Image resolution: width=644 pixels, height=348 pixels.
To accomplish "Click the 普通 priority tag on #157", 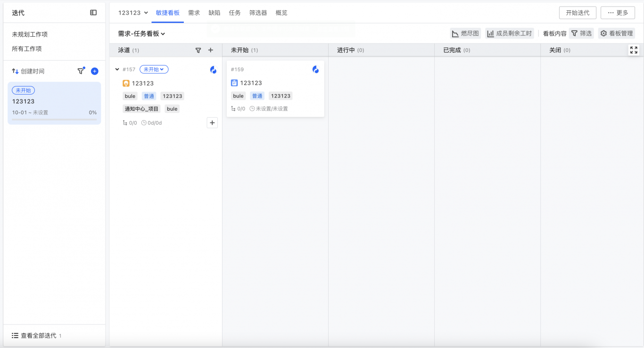I will 149,96.
